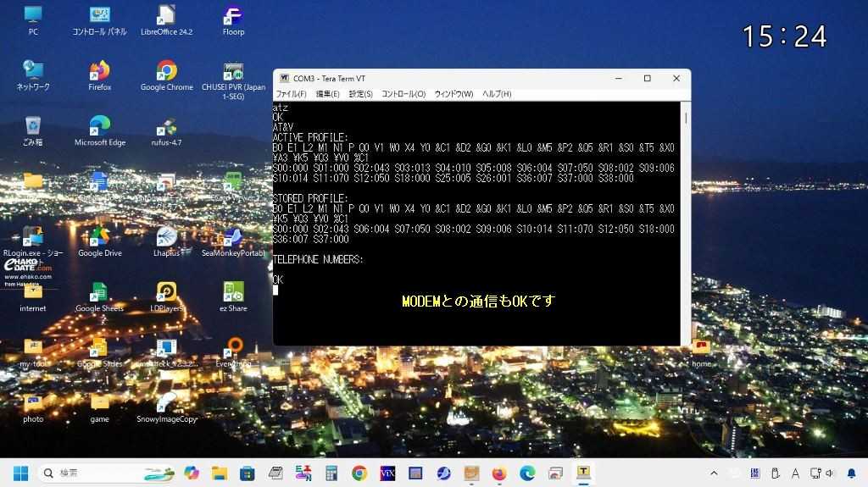Select the Firefox desktop shortcut
This screenshot has width=868, height=487.
point(99,73)
